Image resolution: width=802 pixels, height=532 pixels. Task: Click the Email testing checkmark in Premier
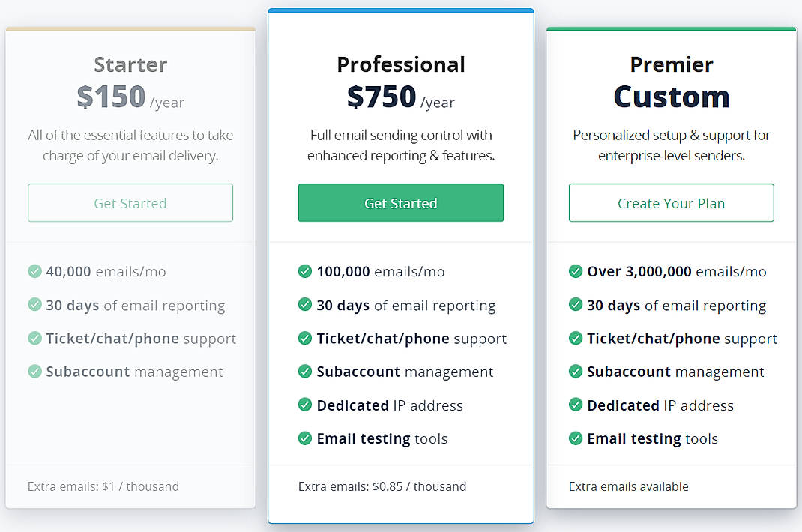coord(576,438)
